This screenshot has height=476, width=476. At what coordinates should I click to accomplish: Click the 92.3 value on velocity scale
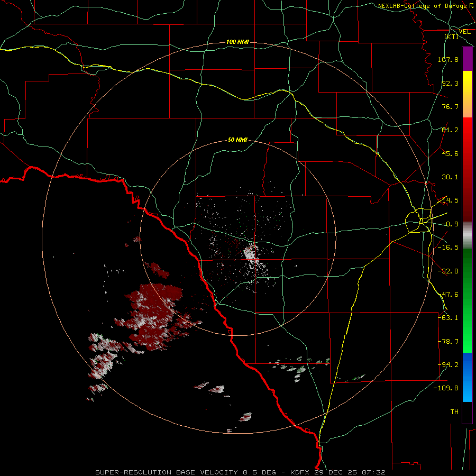450,83
